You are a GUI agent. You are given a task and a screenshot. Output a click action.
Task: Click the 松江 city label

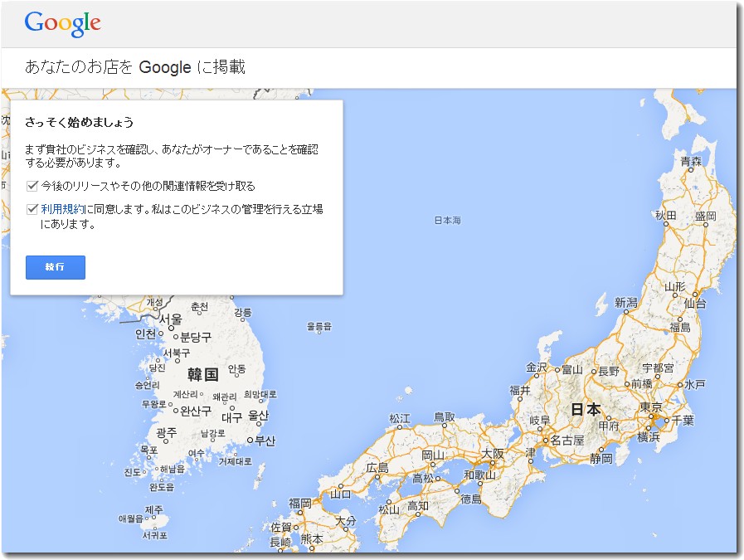[x=400, y=419]
